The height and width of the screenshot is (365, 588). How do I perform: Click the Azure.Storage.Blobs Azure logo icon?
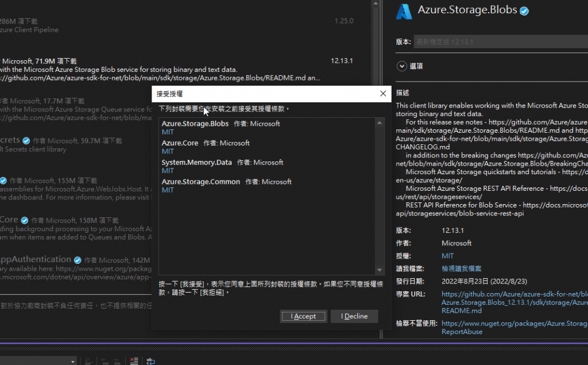[x=404, y=11]
